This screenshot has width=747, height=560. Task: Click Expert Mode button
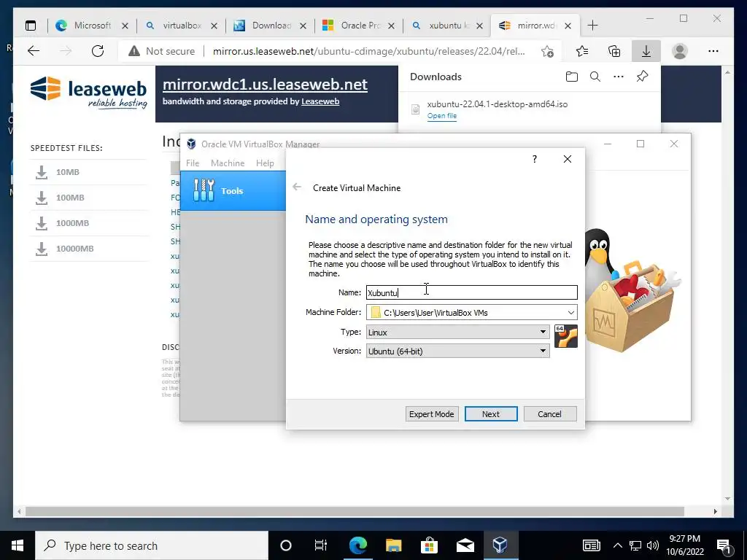click(x=432, y=414)
